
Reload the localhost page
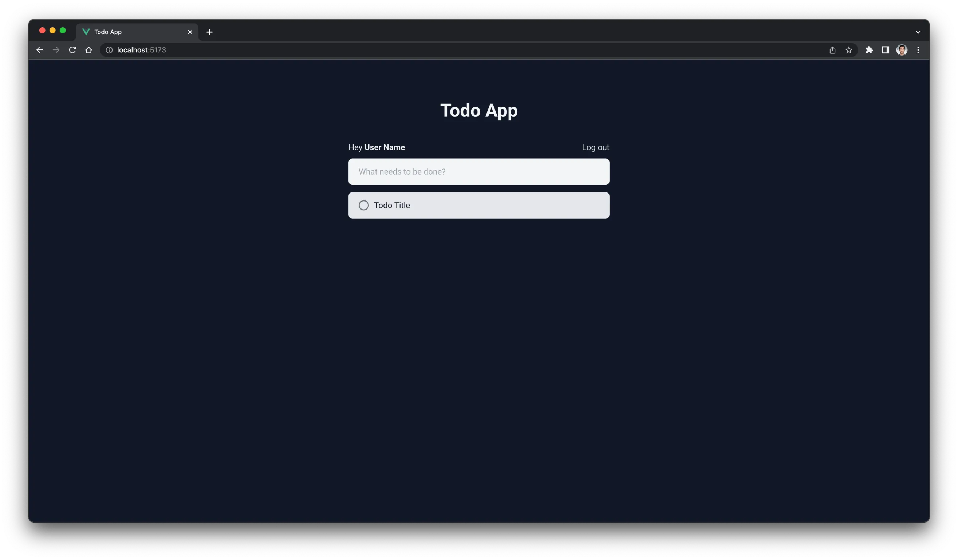pos(72,50)
